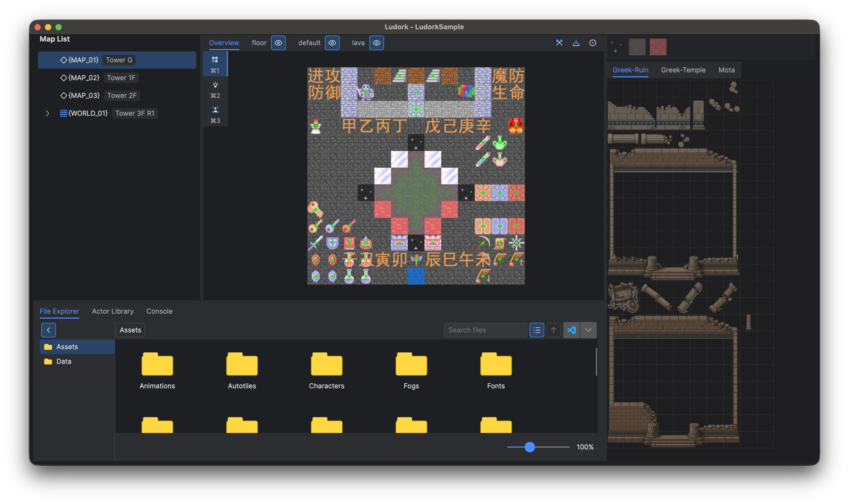Open project in VS Code icon

click(x=572, y=330)
